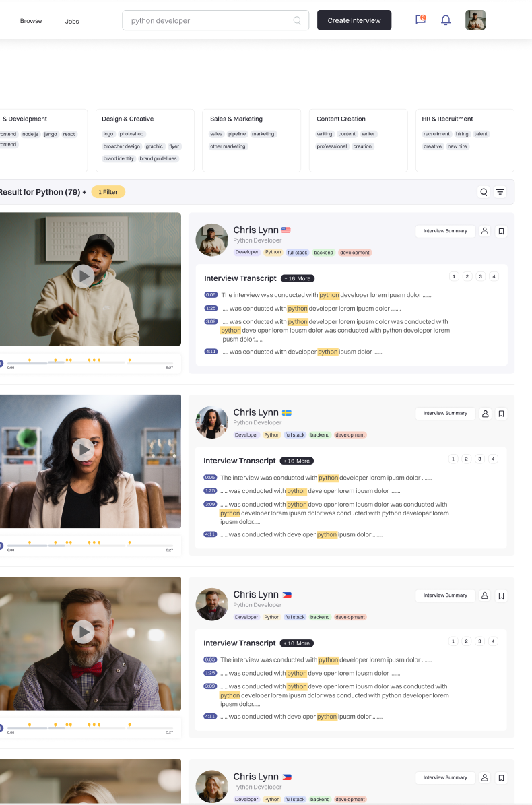532x805 pixels.
Task: Open search icon in results bar
Action: [484, 192]
